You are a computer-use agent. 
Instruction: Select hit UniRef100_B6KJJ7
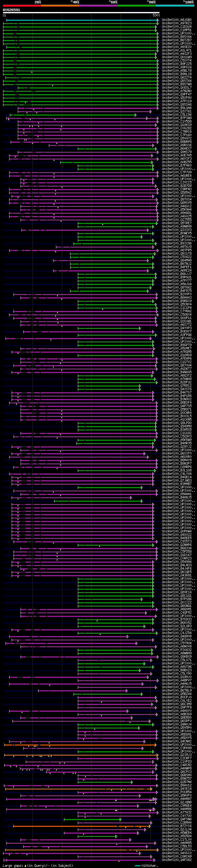click(177, 274)
